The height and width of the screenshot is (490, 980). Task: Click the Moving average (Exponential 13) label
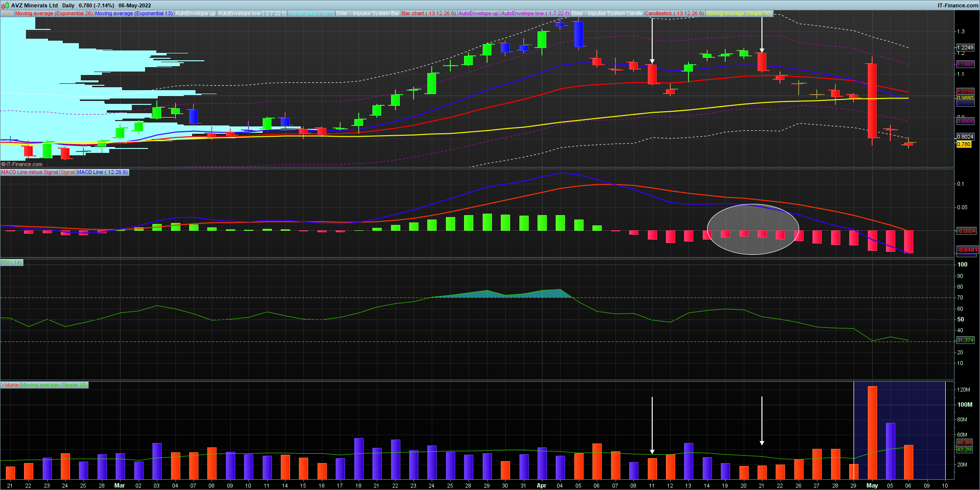pyautogui.click(x=134, y=14)
